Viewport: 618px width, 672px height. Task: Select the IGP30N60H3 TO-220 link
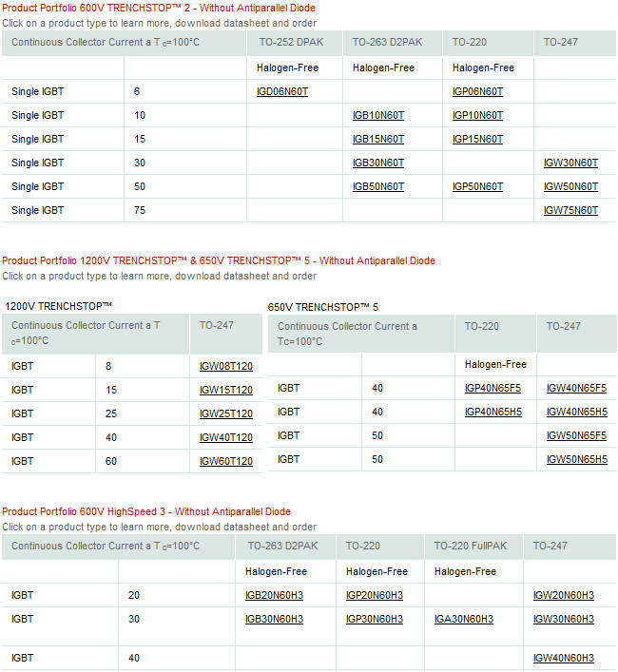point(374,619)
